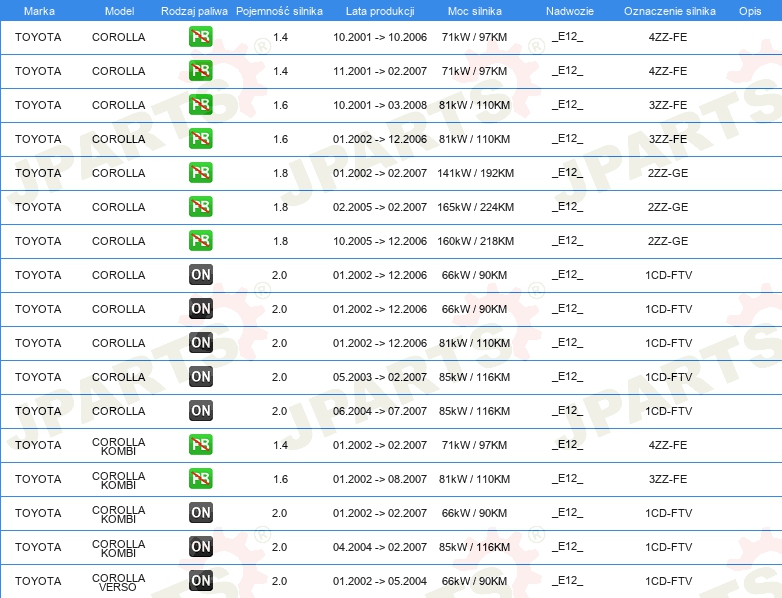
Task: Select 1CD-FTV in the Corolla Verso row
Action: pyautogui.click(x=668, y=581)
